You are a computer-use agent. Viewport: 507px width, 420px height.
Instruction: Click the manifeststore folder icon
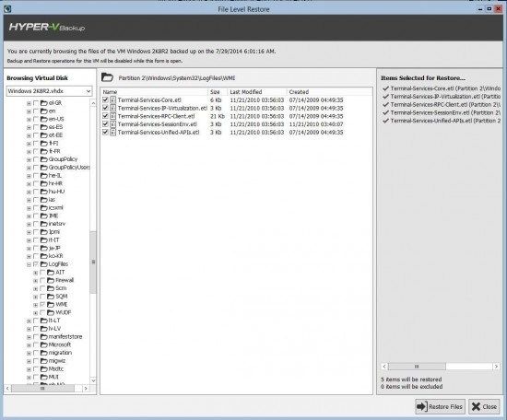44,337
